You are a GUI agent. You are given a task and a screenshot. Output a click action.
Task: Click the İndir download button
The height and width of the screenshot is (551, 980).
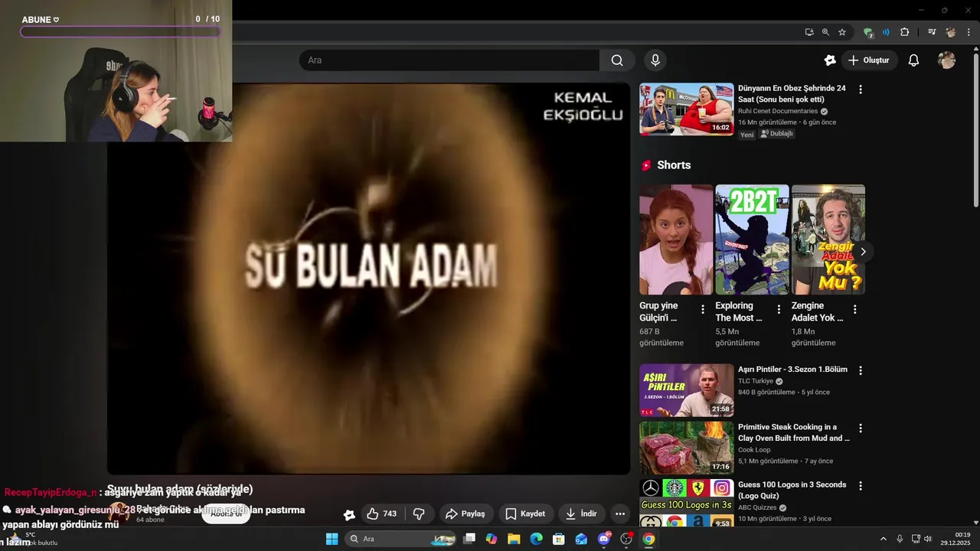581,514
